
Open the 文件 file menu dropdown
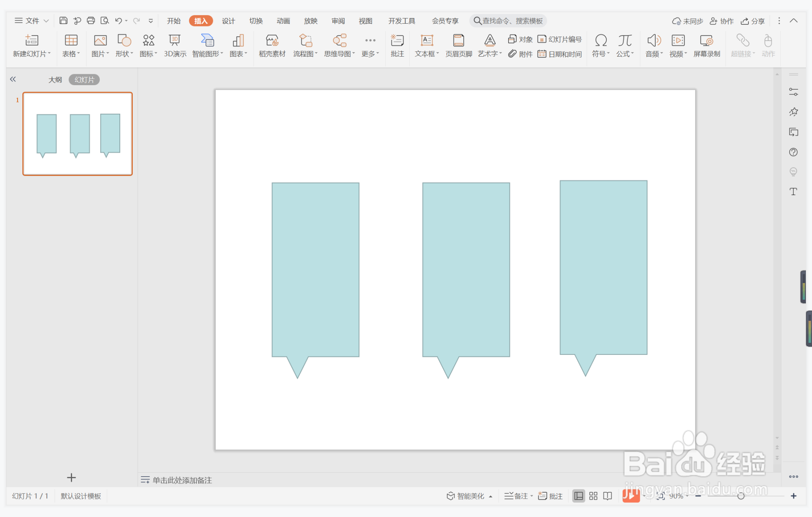pos(32,21)
